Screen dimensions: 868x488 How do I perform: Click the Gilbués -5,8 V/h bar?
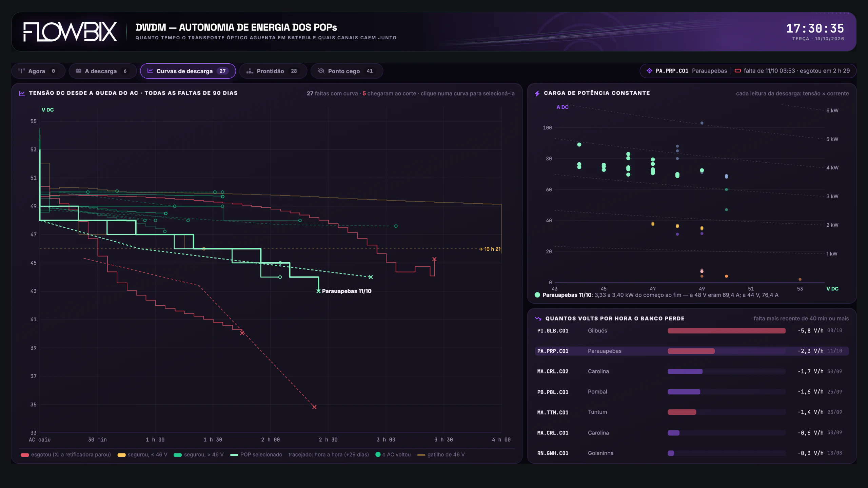click(x=727, y=331)
